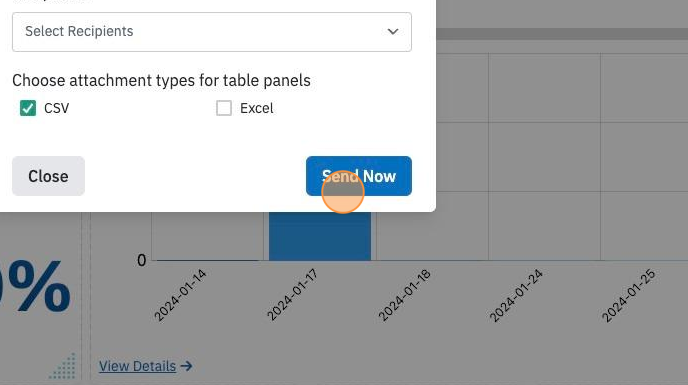The image size is (688, 385).
Task: Select the blue bar for 2024-01-17
Action: [x=320, y=236]
